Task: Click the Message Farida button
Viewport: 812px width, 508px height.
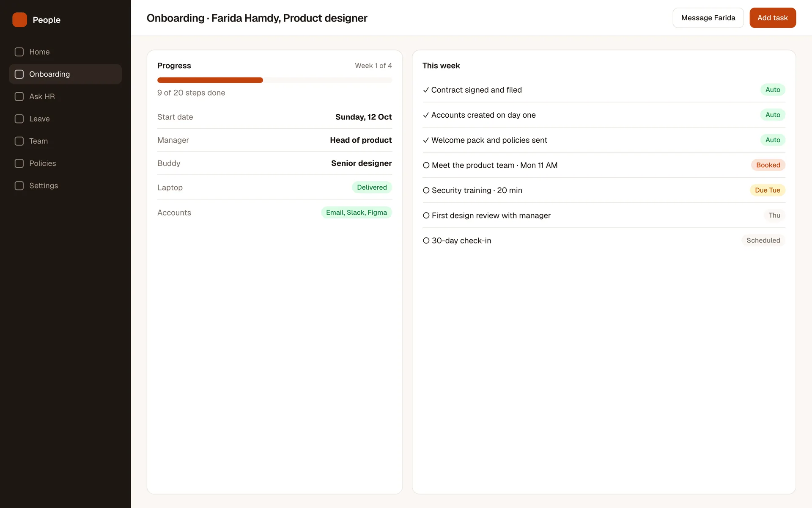Action: (x=708, y=18)
